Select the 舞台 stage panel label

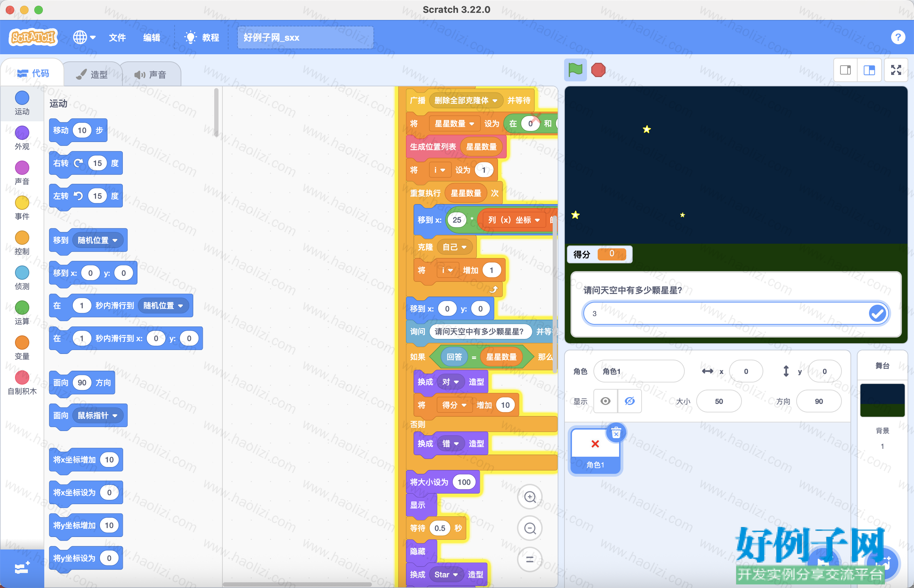pos(882,366)
